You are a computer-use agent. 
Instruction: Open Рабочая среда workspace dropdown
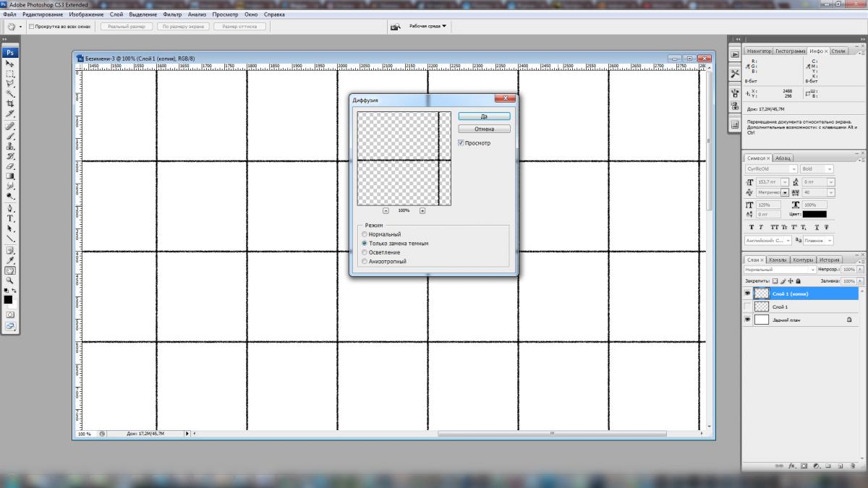[428, 26]
